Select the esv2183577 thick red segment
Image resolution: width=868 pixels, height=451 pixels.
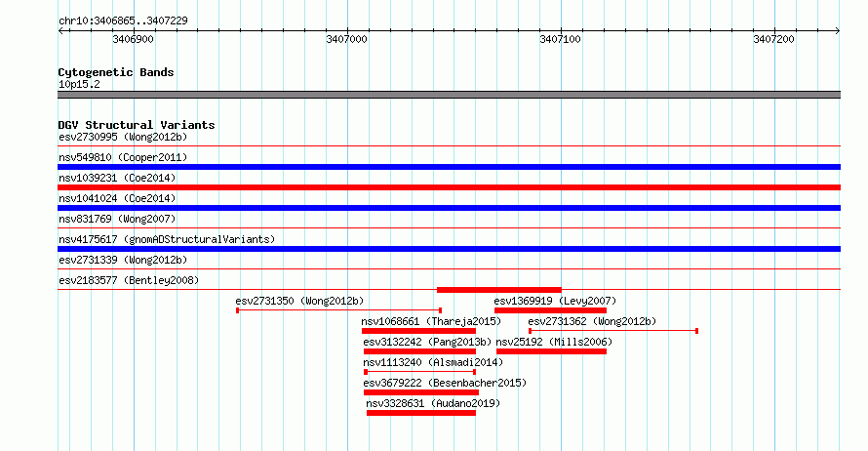click(x=499, y=290)
